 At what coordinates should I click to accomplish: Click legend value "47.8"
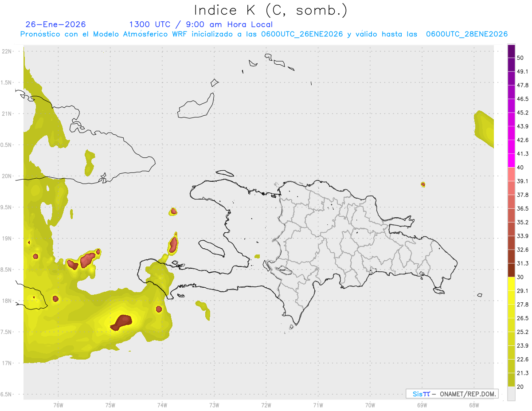[522, 85]
